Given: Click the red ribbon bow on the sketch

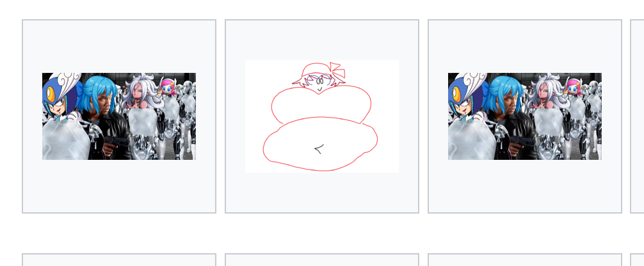Looking at the screenshot, I should pyautogui.click(x=337, y=70).
